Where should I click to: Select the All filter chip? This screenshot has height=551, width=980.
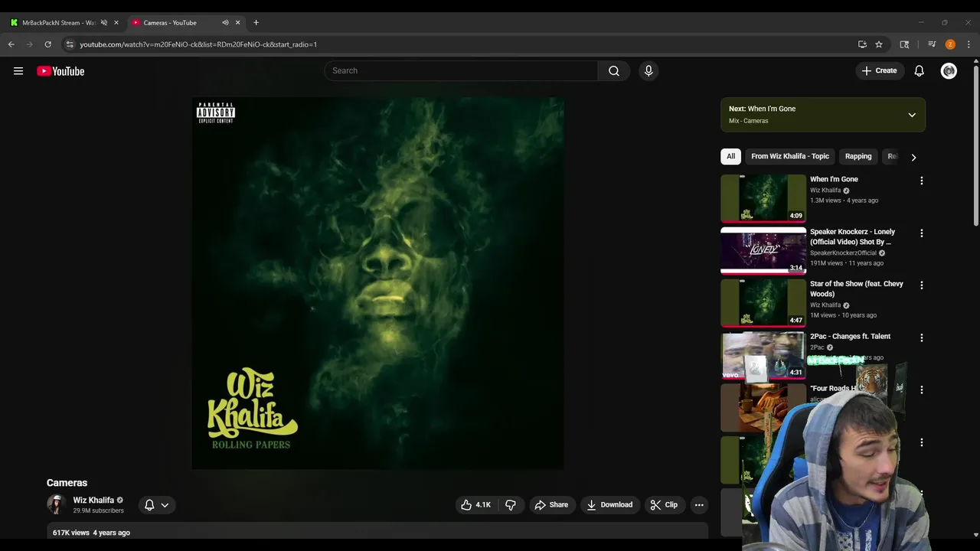[x=730, y=156]
